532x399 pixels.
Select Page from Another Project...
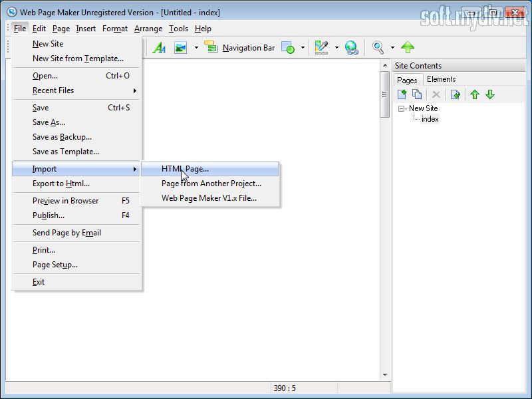pos(210,184)
